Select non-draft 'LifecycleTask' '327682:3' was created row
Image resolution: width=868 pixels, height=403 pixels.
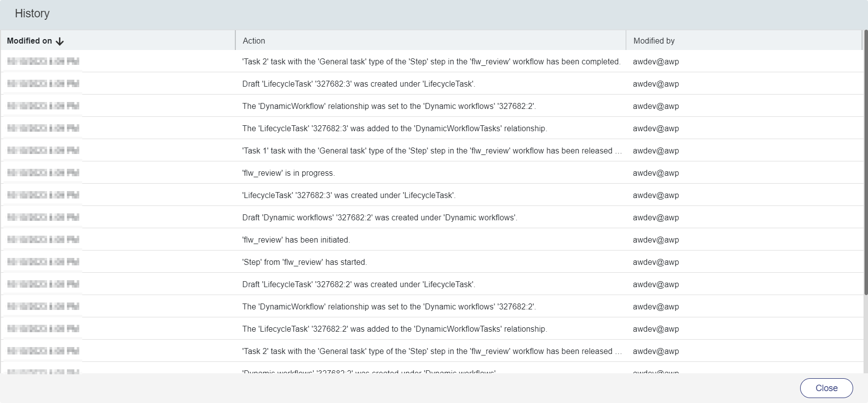tap(349, 196)
